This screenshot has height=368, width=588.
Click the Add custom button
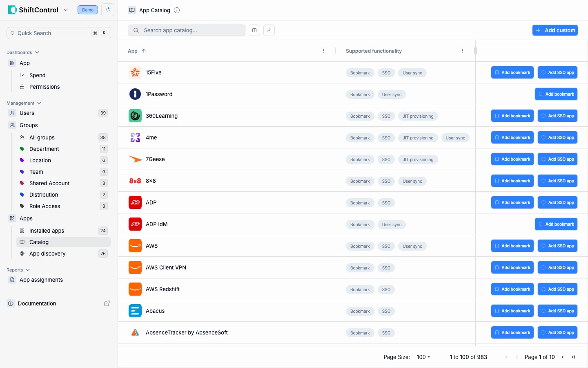click(x=555, y=30)
